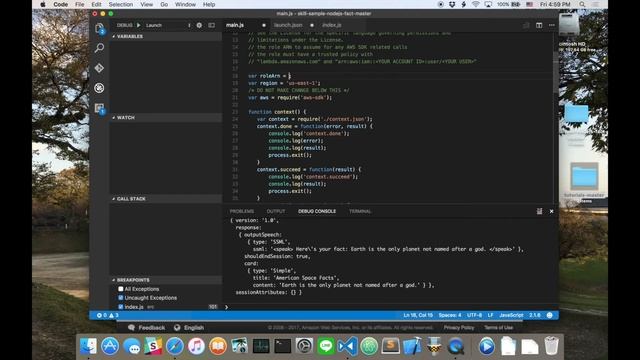Click the Feedback link in browser window

click(147, 328)
